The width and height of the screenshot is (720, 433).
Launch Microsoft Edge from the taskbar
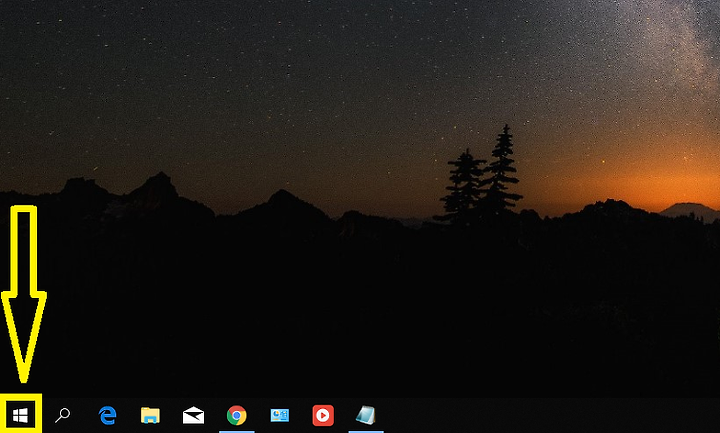107,415
